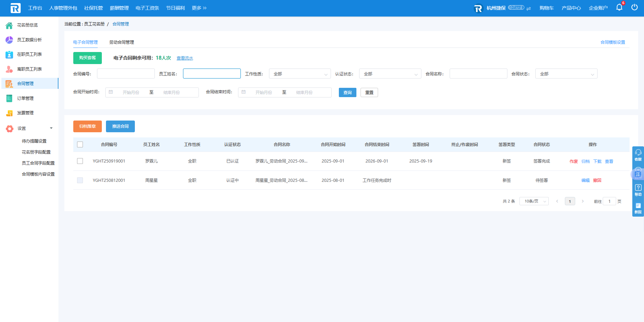Click the 员工姓名 input field
Screen dimensions: 644x322
coord(212,74)
